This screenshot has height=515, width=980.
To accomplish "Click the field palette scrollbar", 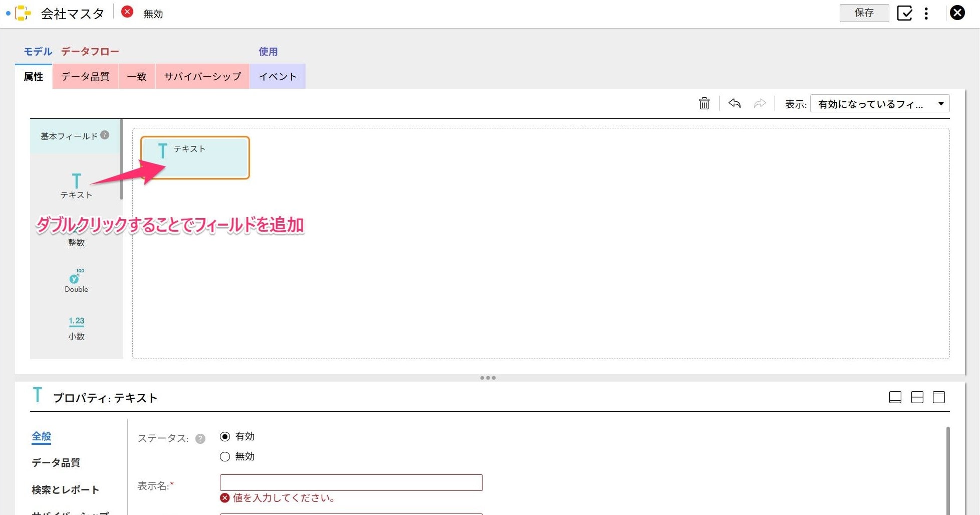I will [121, 159].
